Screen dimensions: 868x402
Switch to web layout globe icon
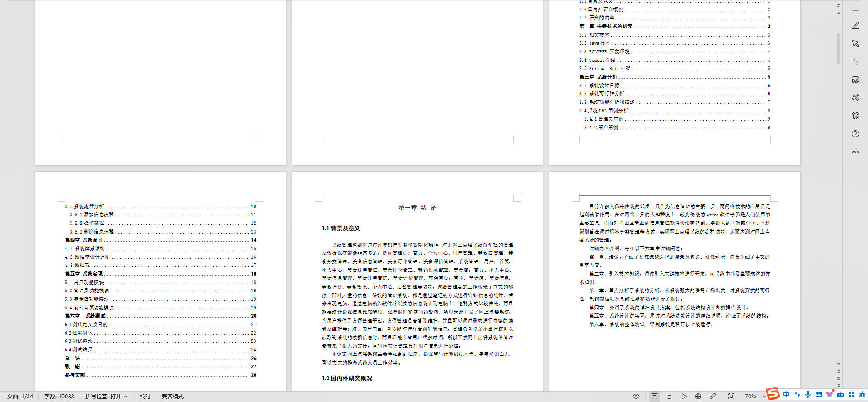(698, 396)
